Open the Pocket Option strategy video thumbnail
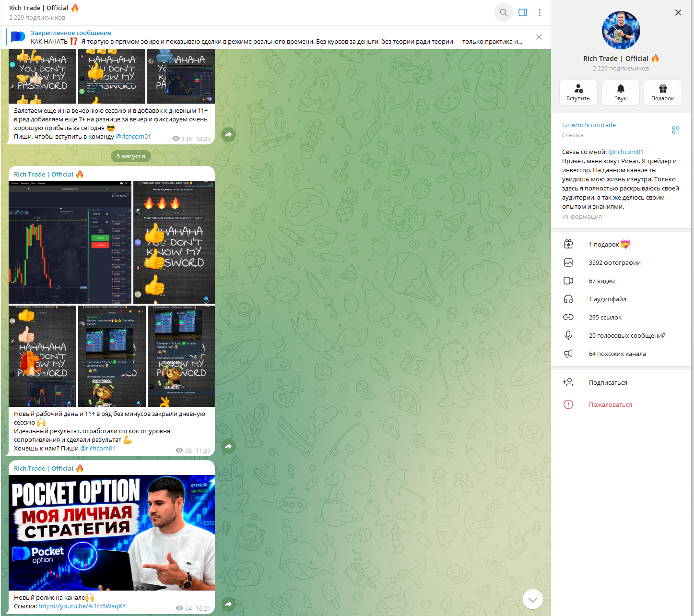The image size is (694, 616). pos(112,533)
